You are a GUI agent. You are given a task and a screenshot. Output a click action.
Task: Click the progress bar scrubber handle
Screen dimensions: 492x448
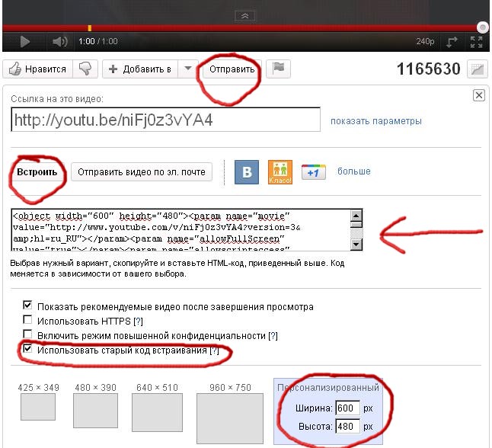tap(483, 28)
